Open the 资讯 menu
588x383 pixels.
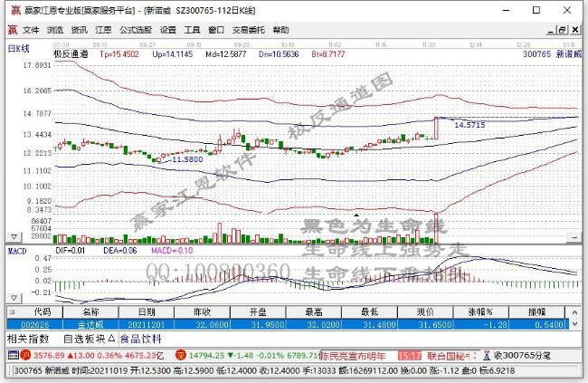click(x=79, y=30)
